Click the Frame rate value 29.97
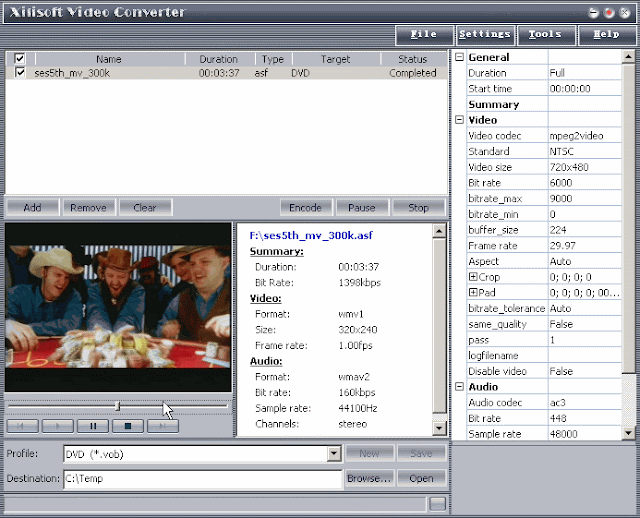The width and height of the screenshot is (640, 518). 562,245
